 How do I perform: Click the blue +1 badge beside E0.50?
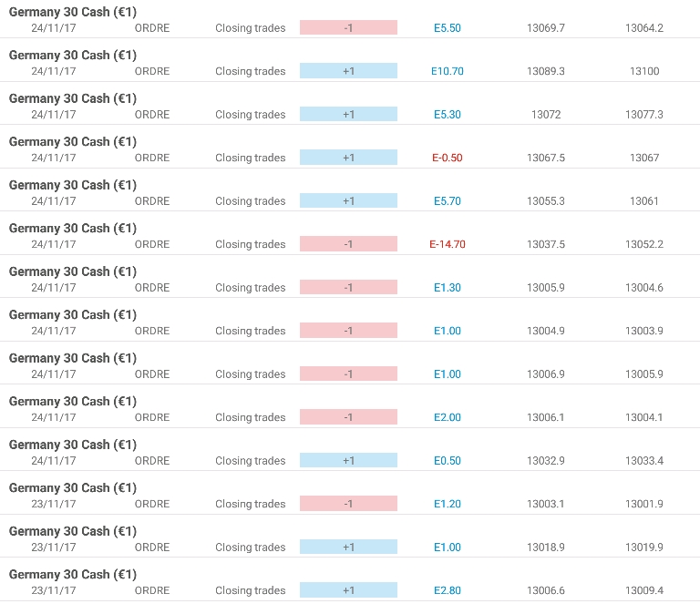348,461
